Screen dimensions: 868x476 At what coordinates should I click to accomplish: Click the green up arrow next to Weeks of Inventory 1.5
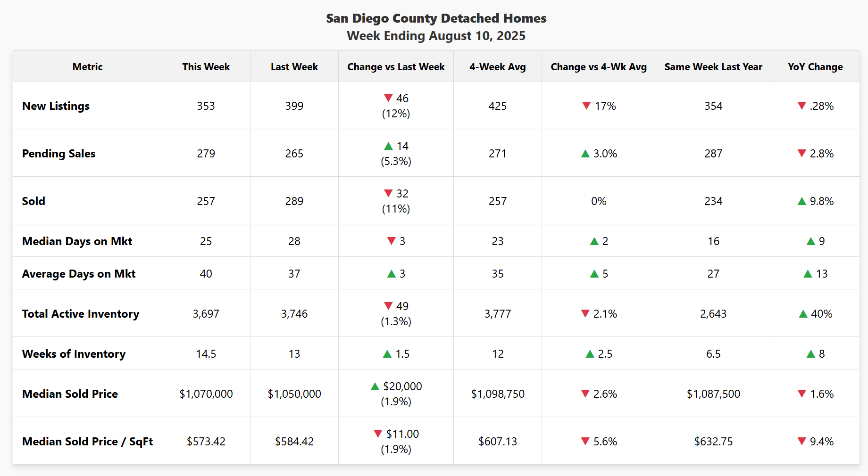click(x=388, y=353)
